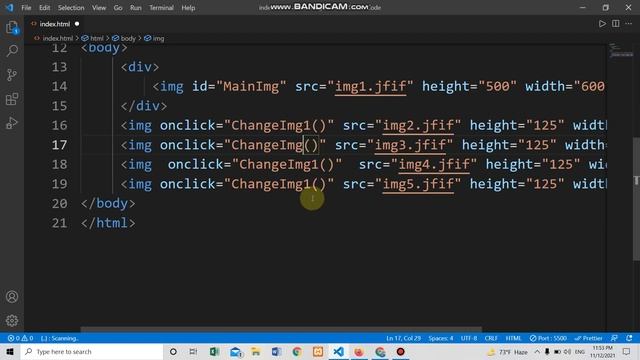
Task: Open the Help menu
Action: 188,8
